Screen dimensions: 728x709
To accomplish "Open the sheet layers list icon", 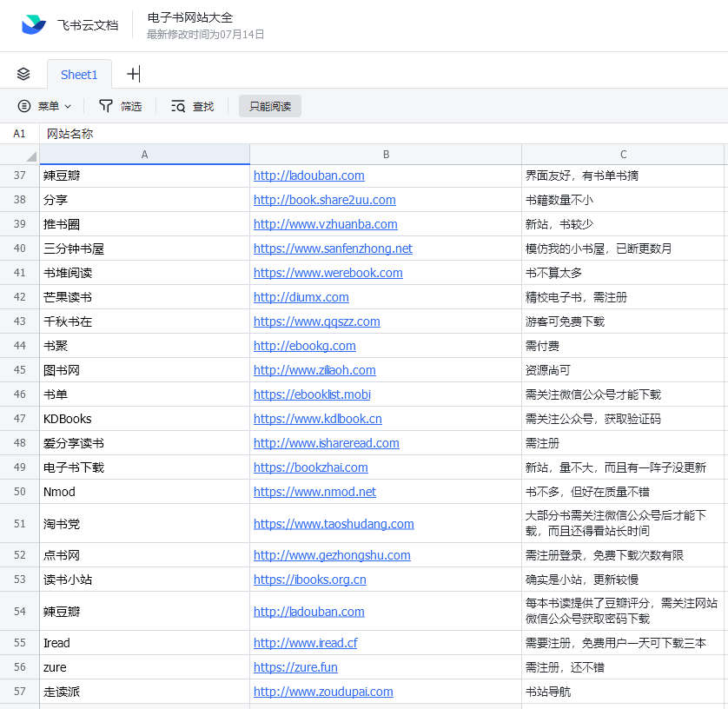I will pyautogui.click(x=23, y=74).
